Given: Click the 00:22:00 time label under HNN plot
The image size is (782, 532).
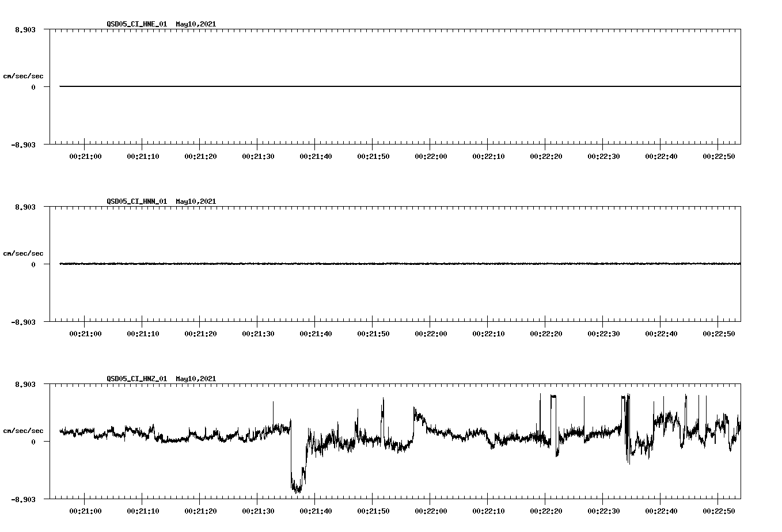Looking at the screenshot, I should [x=431, y=334].
